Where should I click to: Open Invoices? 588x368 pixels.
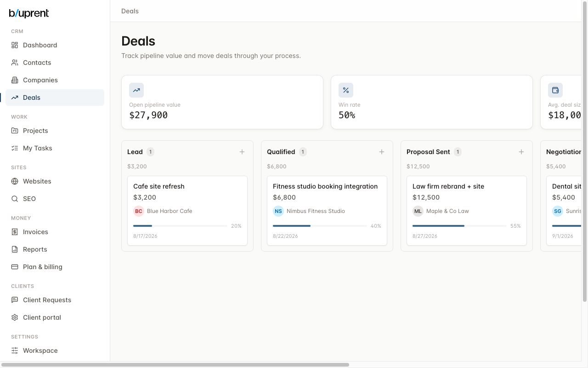pyautogui.click(x=55, y=232)
